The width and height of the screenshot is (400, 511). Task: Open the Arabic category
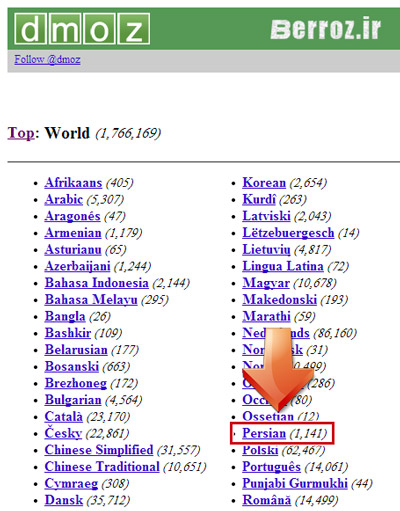[x=64, y=199]
